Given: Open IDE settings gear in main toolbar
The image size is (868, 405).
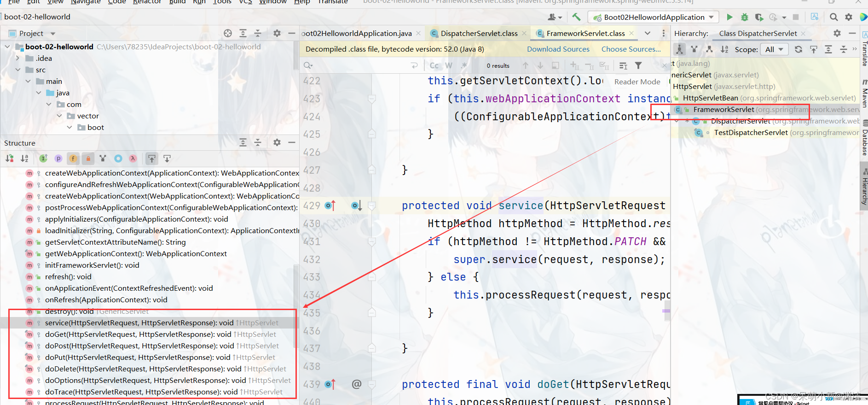Looking at the screenshot, I should pos(849,17).
